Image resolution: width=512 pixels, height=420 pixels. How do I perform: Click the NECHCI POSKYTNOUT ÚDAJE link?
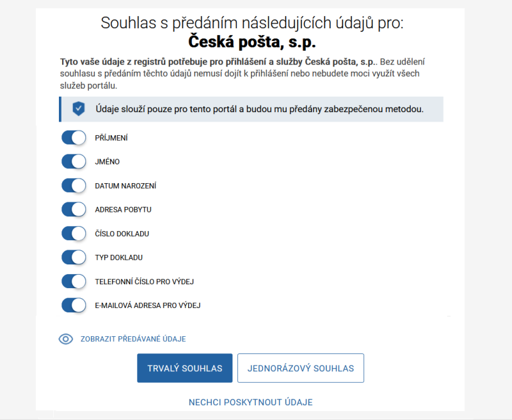250,402
